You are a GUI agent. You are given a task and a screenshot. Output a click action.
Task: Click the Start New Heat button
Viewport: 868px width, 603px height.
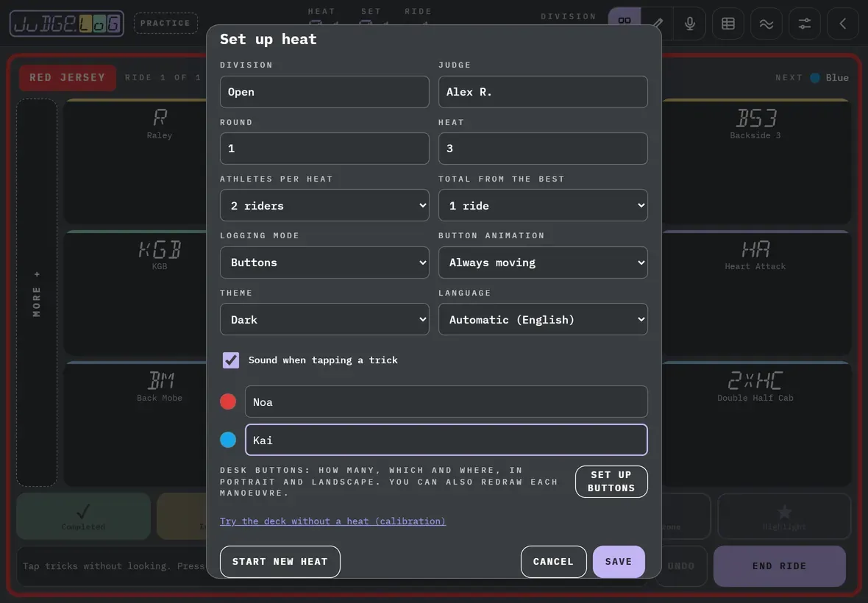pyautogui.click(x=280, y=562)
